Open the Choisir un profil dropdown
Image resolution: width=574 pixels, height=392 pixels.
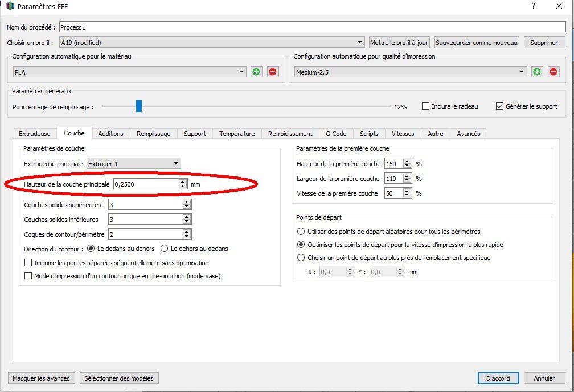point(359,43)
